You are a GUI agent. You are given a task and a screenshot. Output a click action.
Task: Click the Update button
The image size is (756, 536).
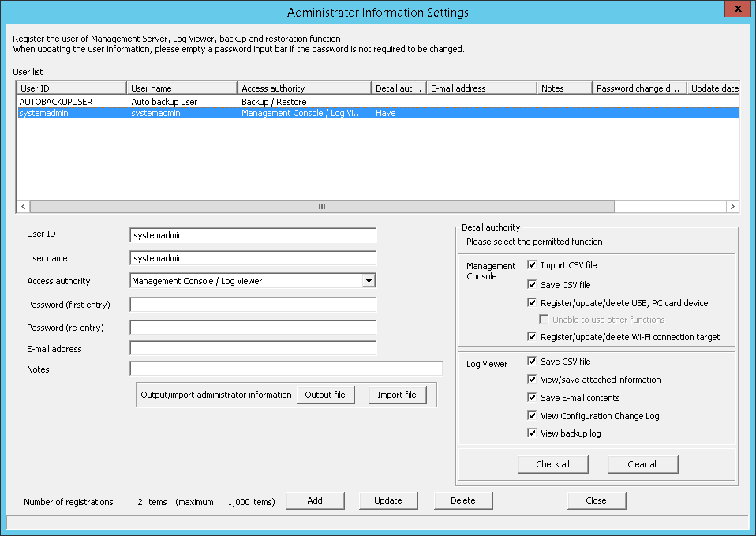click(x=388, y=500)
